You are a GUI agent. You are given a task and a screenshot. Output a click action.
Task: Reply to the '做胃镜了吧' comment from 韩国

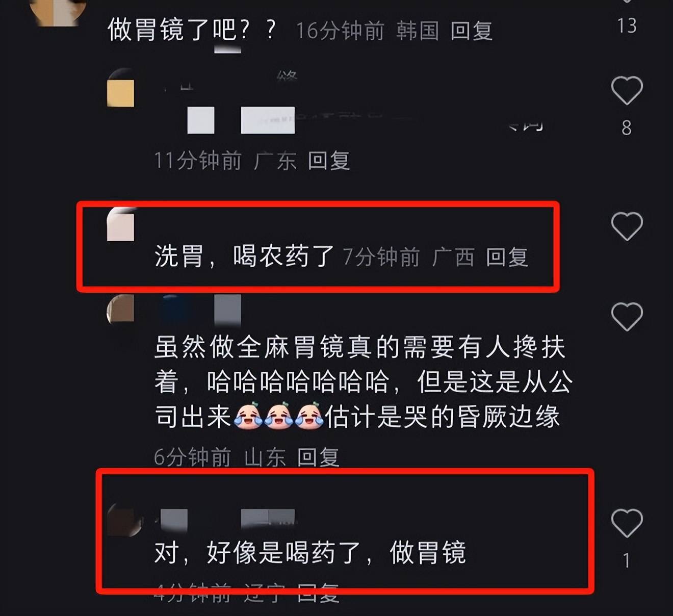click(x=472, y=31)
